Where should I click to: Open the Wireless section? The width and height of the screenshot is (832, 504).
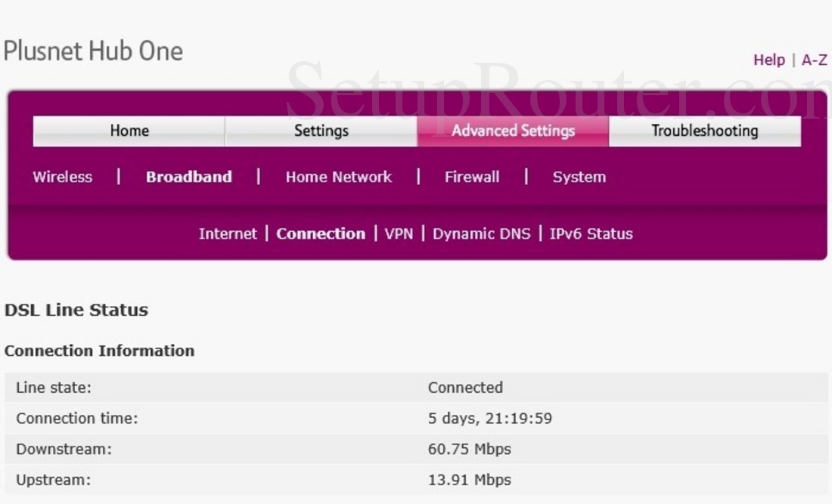(62, 177)
